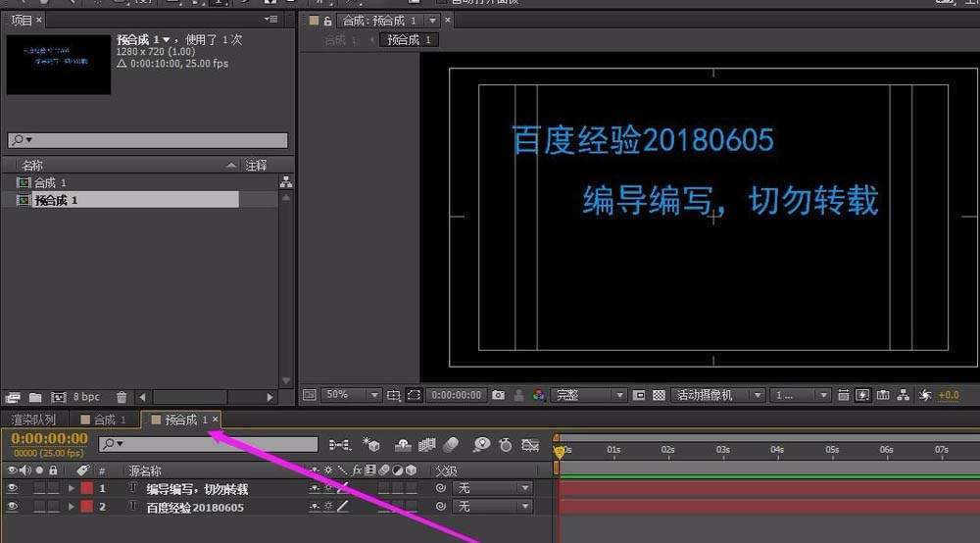Open the composition mini-flowchart icon in timeline
This screenshot has width=980, height=543.
[339, 445]
